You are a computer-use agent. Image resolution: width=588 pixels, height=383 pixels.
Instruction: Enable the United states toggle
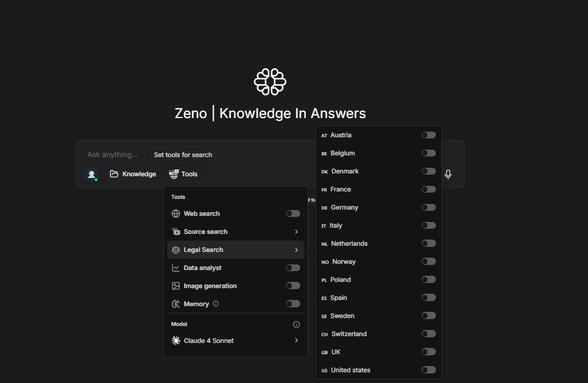click(429, 370)
